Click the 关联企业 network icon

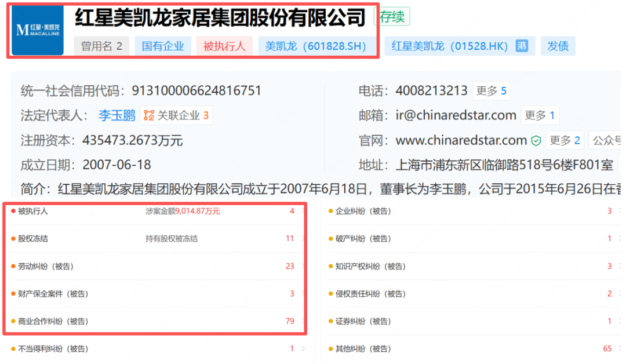pos(149,115)
